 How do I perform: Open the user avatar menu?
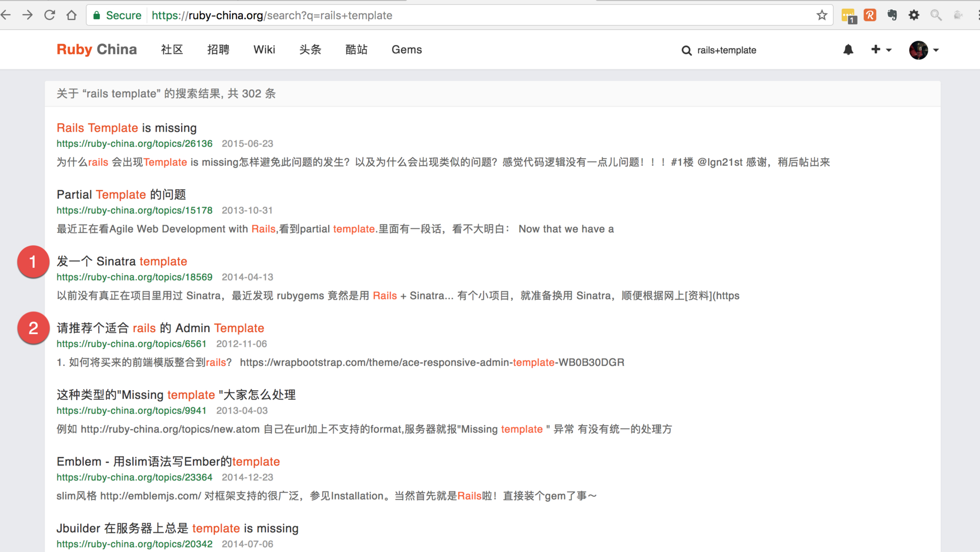[x=924, y=50]
